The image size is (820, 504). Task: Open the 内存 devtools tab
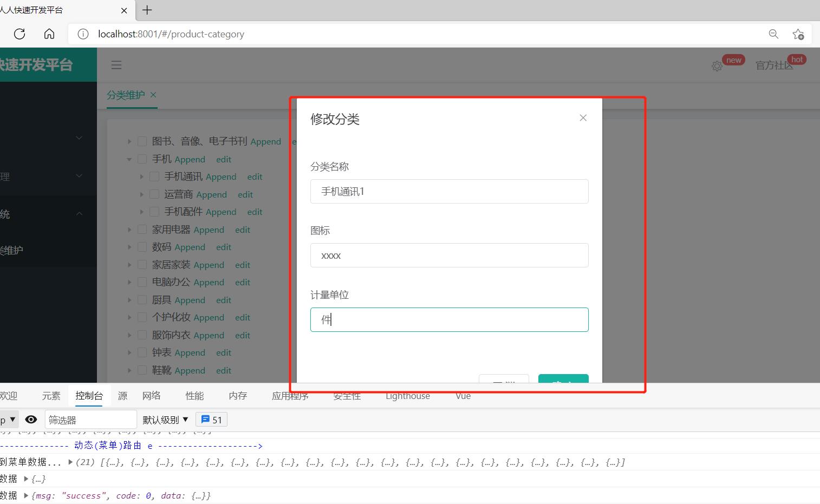(x=238, y=396)
